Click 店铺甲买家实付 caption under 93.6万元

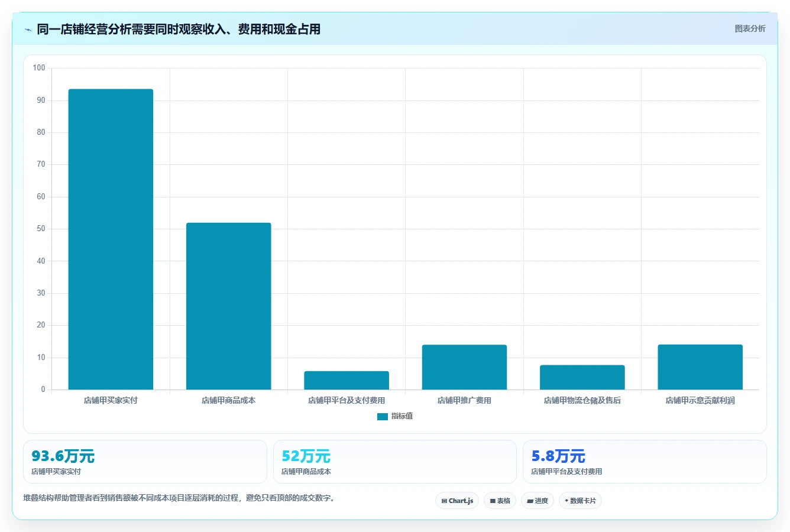click(x=56, y=472)
